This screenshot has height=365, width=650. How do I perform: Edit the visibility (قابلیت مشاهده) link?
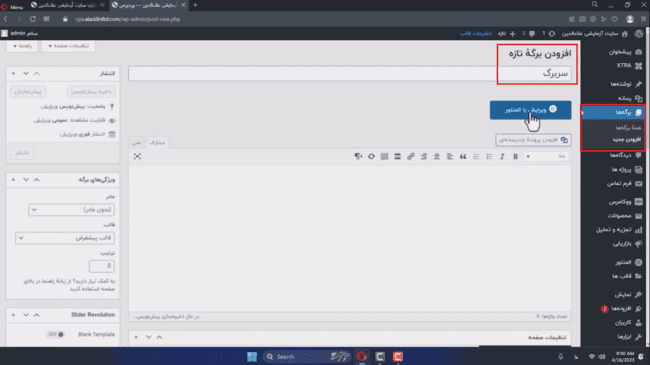click(x=42, y=120)
